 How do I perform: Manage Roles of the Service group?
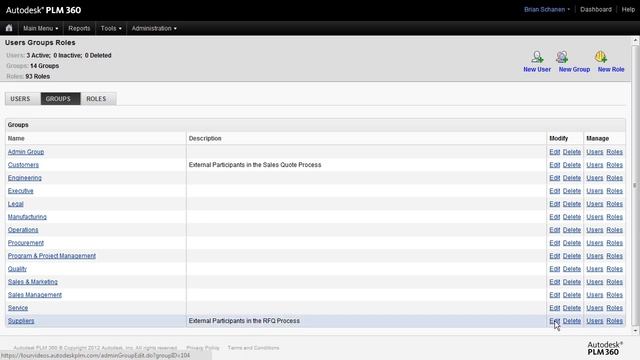[614, 308]
